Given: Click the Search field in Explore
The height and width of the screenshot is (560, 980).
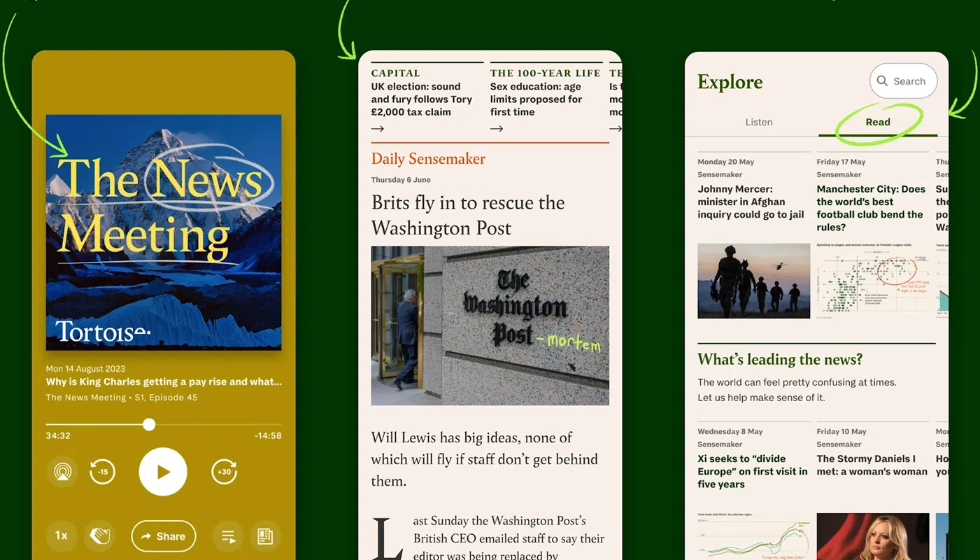Looking at the screenshot, I should pos(904,81).
